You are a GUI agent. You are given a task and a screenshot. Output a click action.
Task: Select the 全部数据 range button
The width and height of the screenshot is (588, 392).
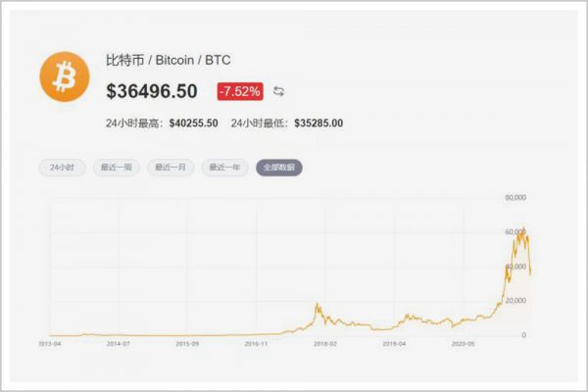tap(279, 168)
